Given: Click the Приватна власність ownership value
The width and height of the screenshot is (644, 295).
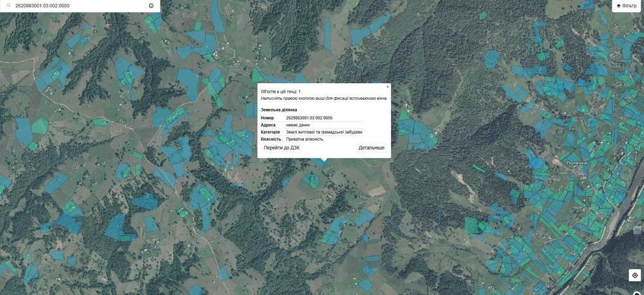Looking at the screenshot, I should [x=305, y=139].
